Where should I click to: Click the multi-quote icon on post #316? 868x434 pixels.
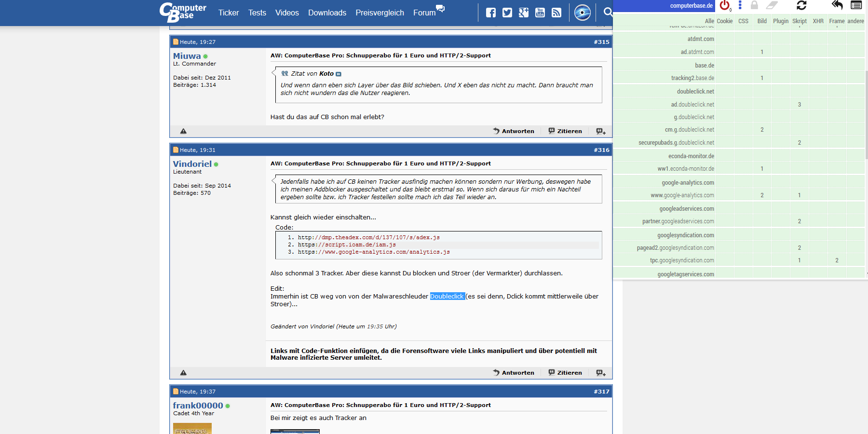pos(601,373)
